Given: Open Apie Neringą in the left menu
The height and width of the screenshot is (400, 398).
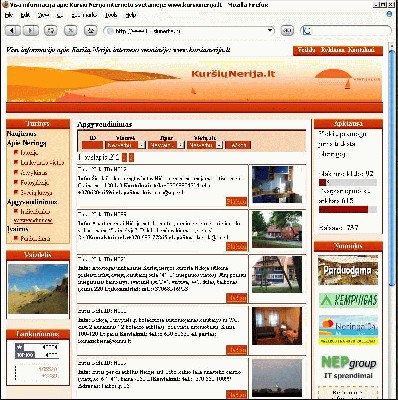Looking at the screenshot, I should pyautogui.click(x=26, y=143).
